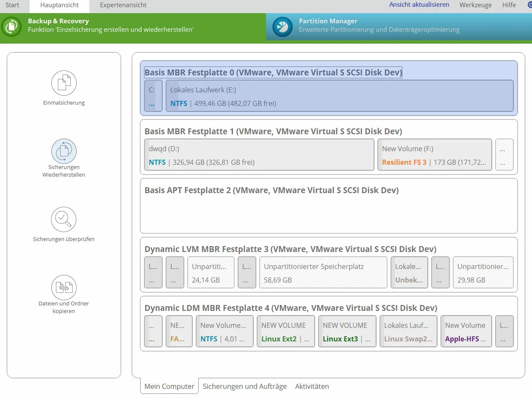Image resolution: width=532 pixels, height=399 pixels.
Task: Switch to the Start tab
Action: tap(12, 5)
